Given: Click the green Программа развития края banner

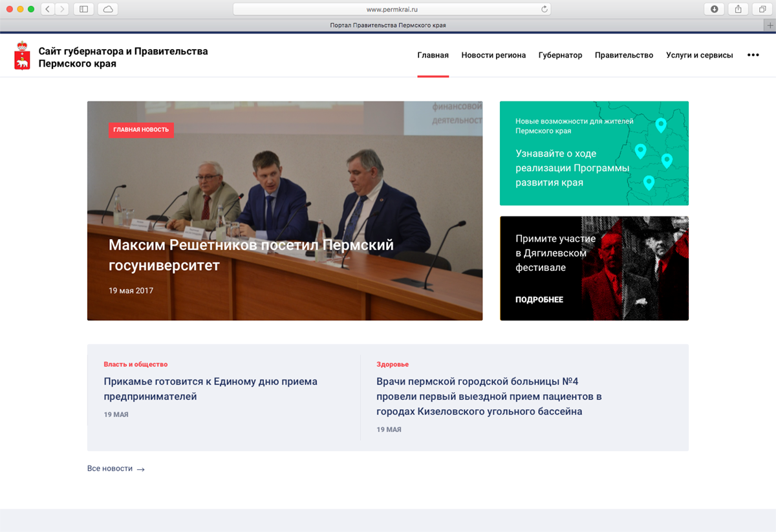Looking at the screenshot, I should 594,153.
